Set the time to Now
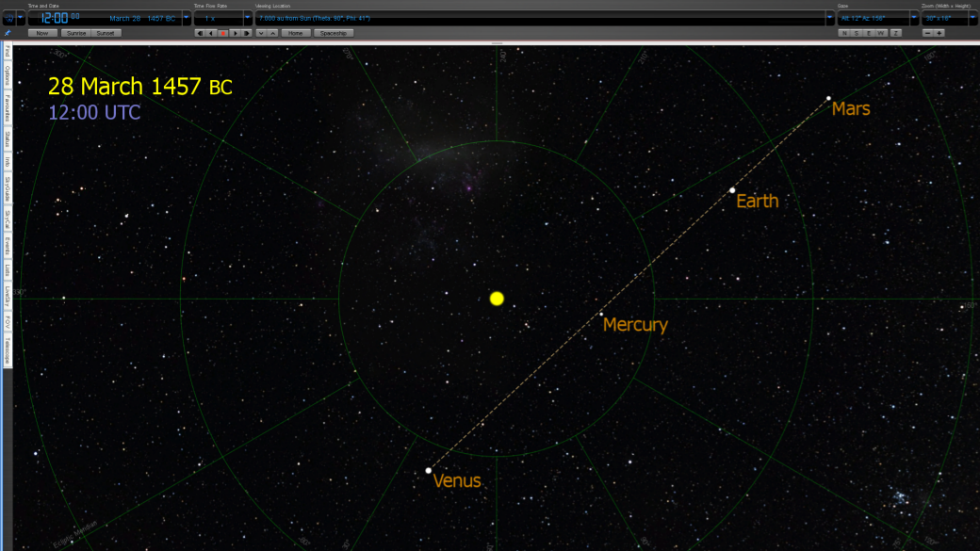980x551 pixels. [x=41, y=33]
